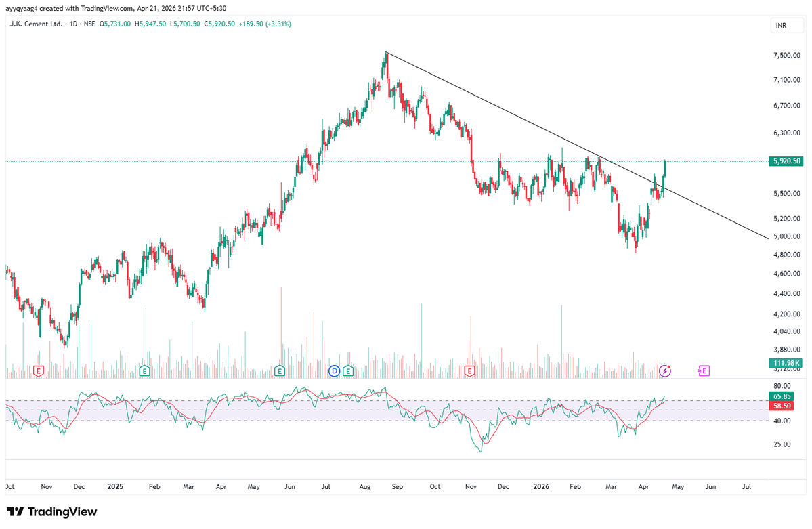Click the green earnings E marker beside the D marker
The width and height of the screenshot is (812, 529).
348,371
